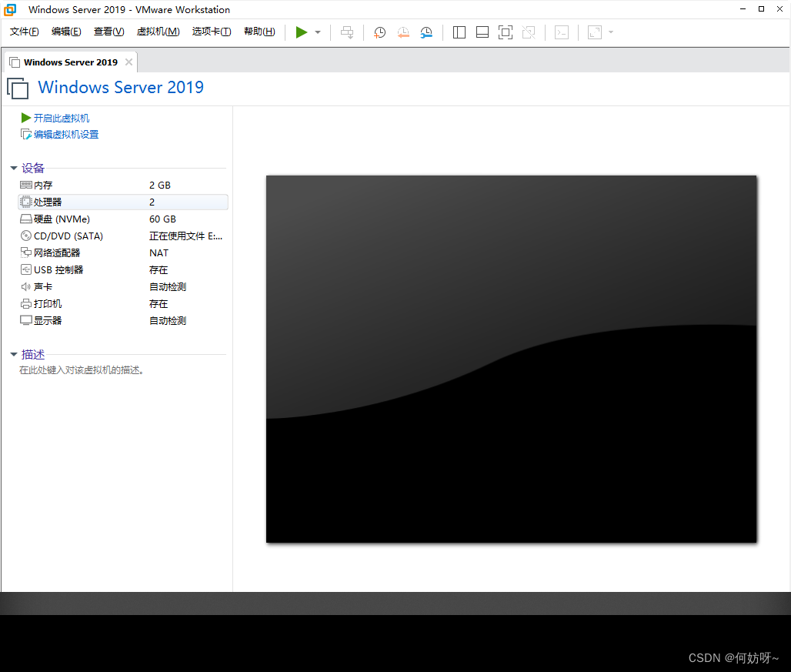This screenshot has height=672, width=791.
Task: Click the CPU icon beside 处理器
Action: click(25, 202)
